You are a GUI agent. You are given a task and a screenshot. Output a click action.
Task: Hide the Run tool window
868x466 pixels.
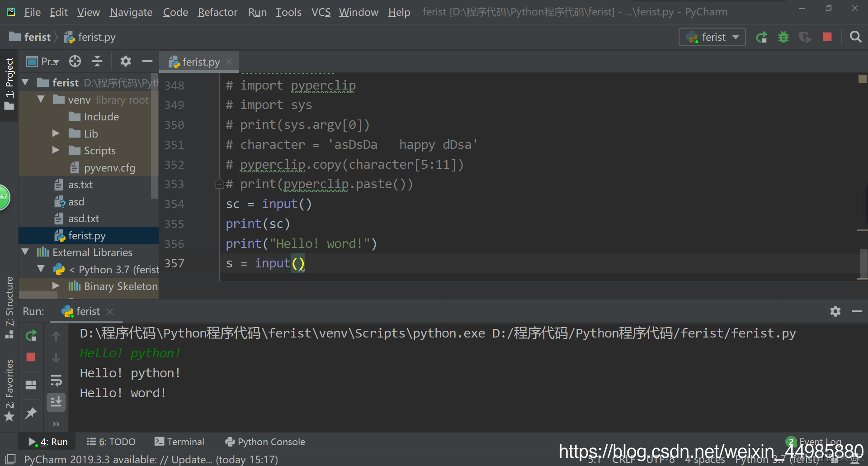857,311
